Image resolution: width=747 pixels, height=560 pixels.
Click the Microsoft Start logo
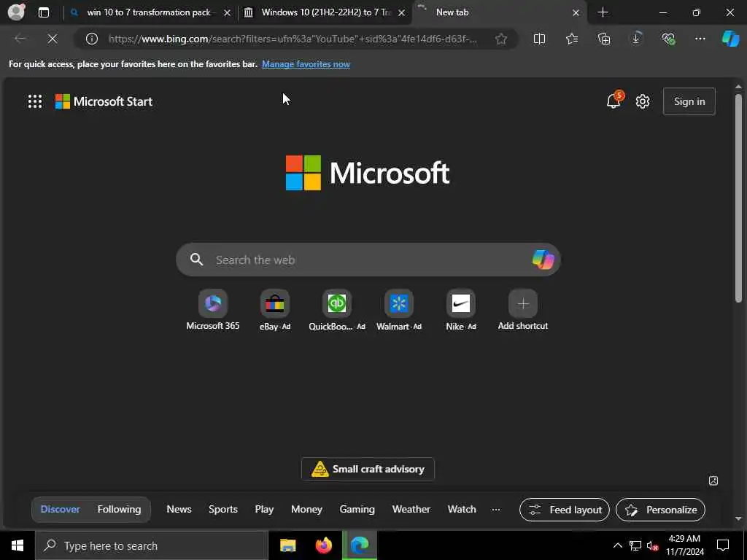point(104,101)
